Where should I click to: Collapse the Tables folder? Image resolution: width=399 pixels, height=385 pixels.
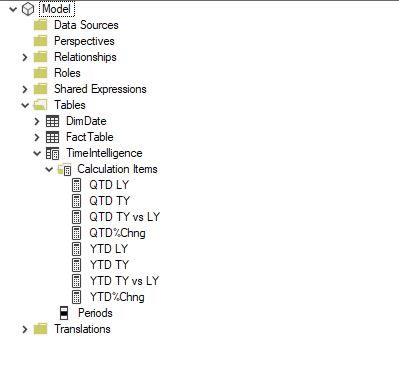pyautogui.click(x=25, y=105)
